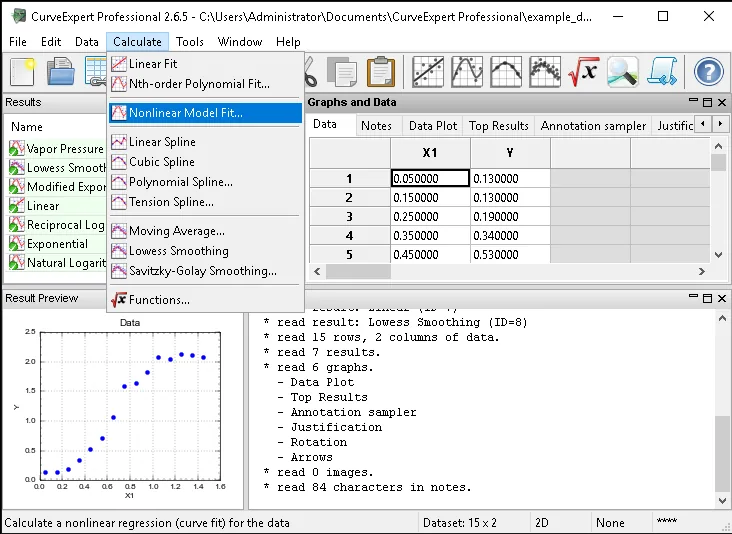Select Savitzky-Golay Smoothing menu entry

pyautogui.click(x=205, y=271)
